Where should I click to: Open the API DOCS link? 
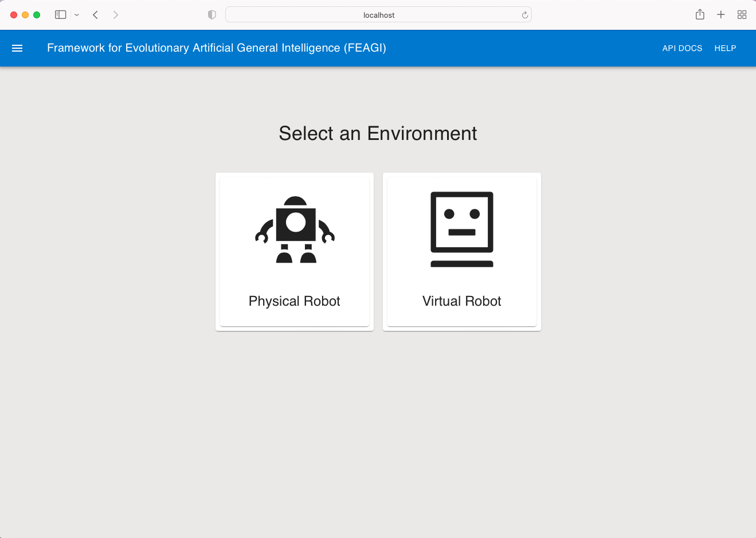click(682, 48)
